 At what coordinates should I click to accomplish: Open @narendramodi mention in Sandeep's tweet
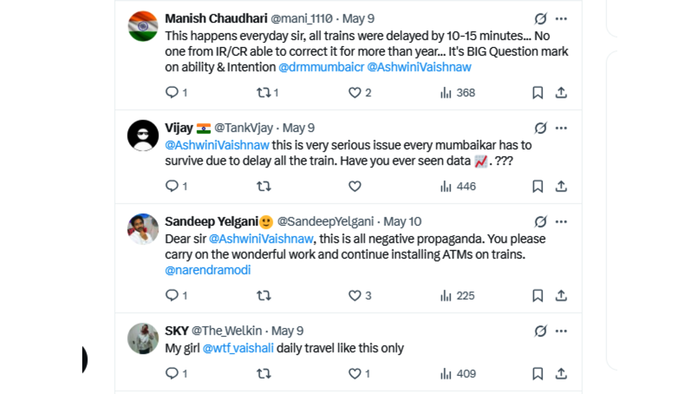208,270
